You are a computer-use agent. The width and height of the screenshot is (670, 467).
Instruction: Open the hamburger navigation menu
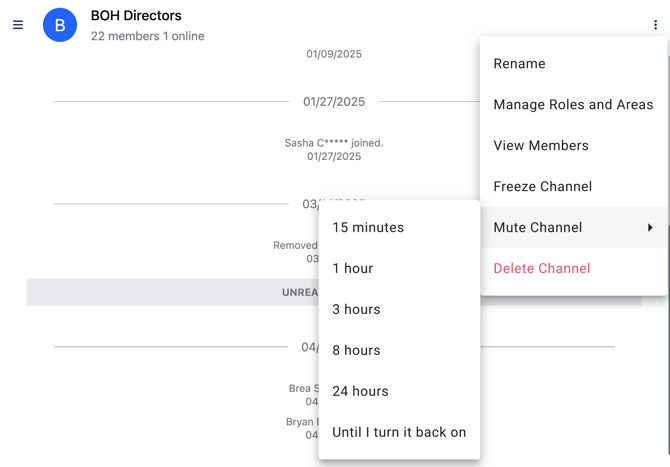(18, 25)
